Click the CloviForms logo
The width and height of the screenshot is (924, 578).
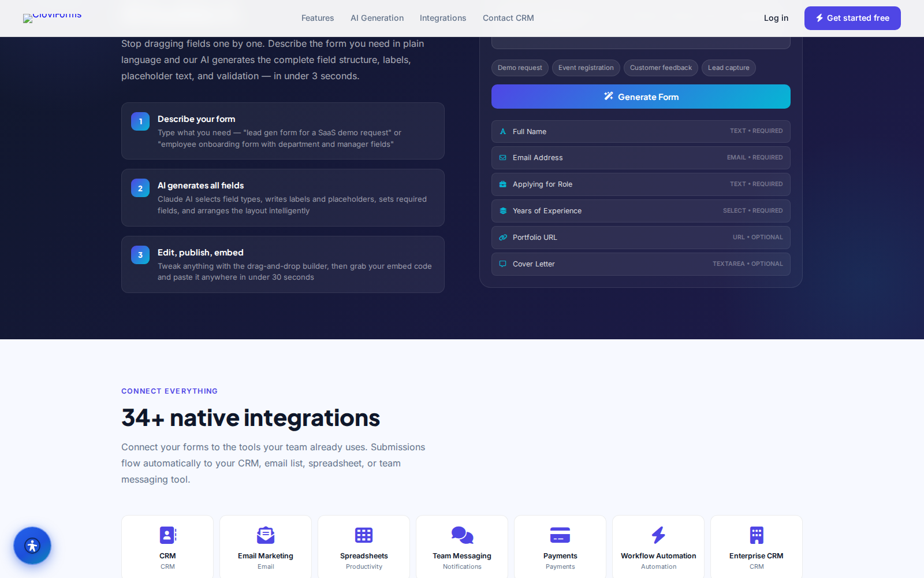coord(53,18)
